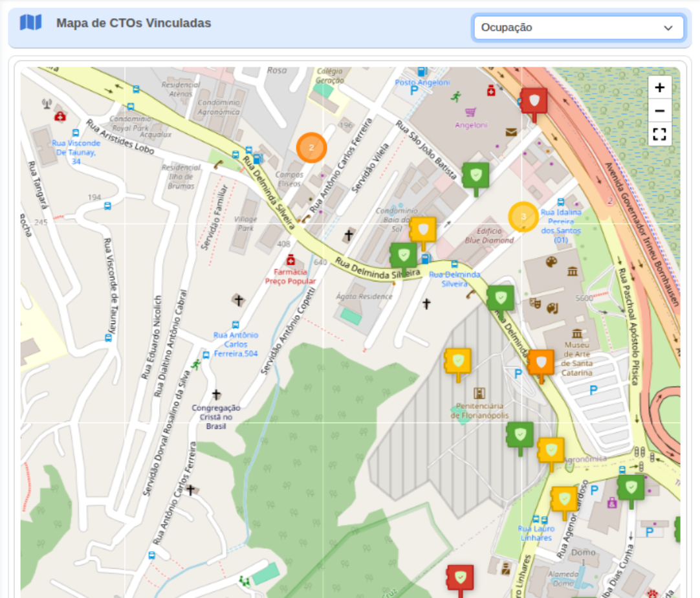Expand the yellow cluster labeled 3
This screenshot has width=700, height=598.
[x=523, y=216]
